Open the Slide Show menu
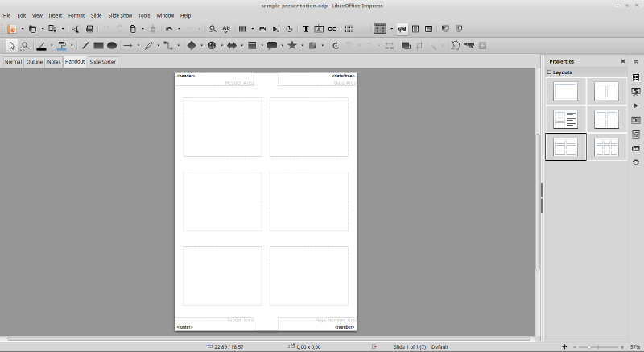The width and height of the screenshot is (644, 352). pos(120,15)
